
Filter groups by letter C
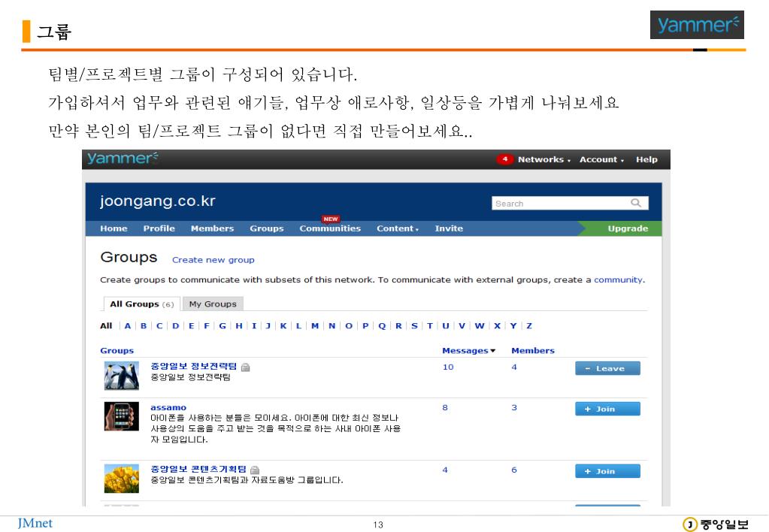(159, 325)
